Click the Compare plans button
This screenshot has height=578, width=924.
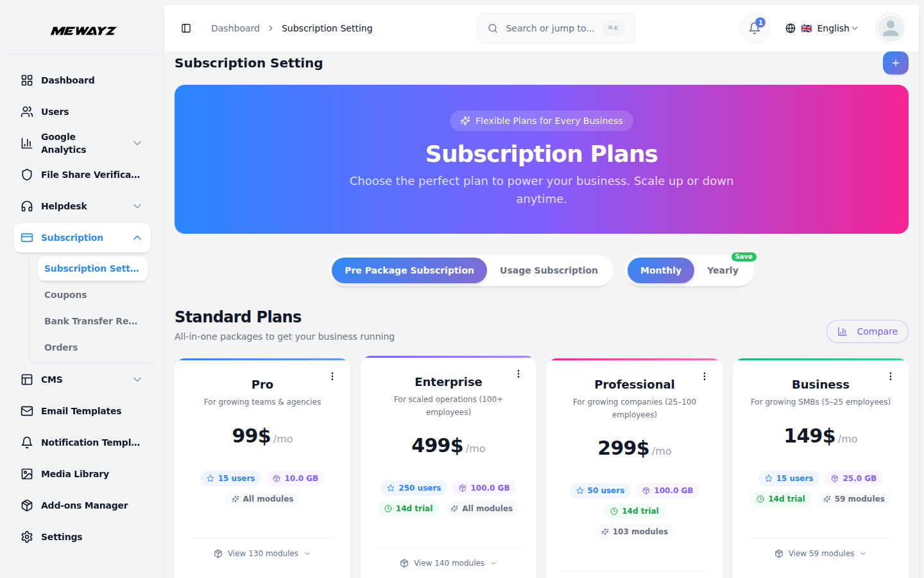click(x=867, y=331)
